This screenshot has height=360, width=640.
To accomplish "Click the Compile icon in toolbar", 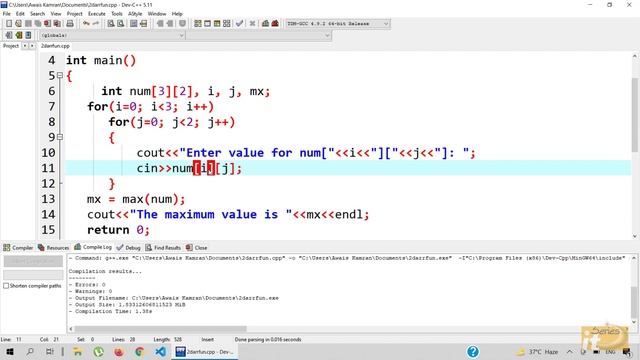I will click(x=198, y=24).
